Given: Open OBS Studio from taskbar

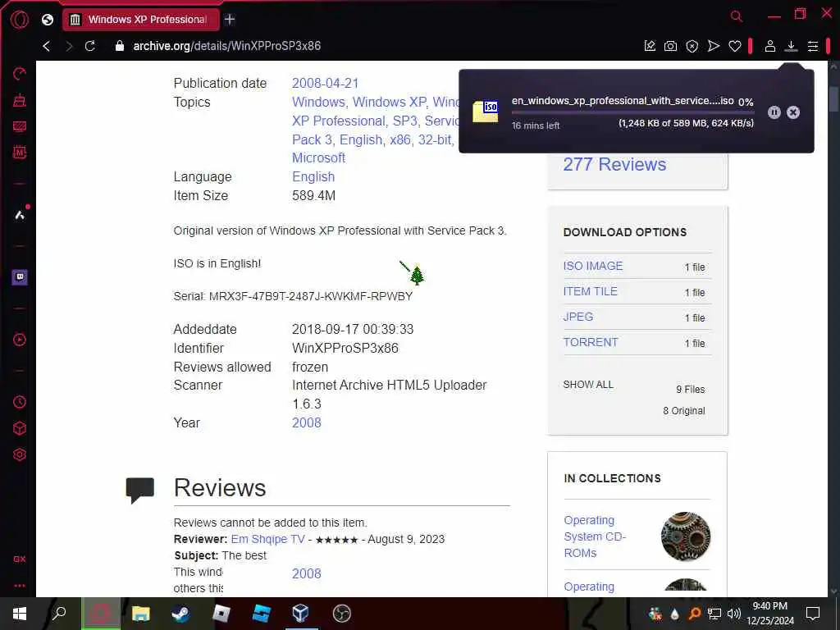Looking at the screenshot, I should (x=342, y=614).
